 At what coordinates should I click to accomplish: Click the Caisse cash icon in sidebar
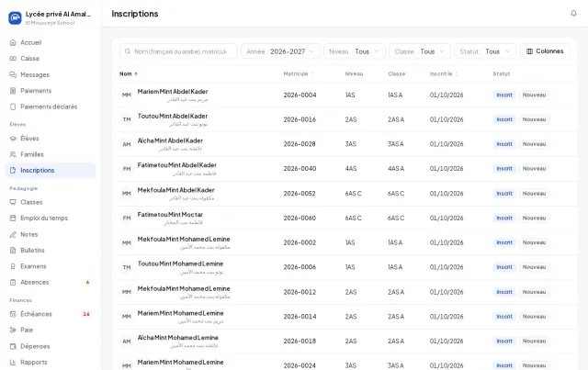click(x=13, y=59)
